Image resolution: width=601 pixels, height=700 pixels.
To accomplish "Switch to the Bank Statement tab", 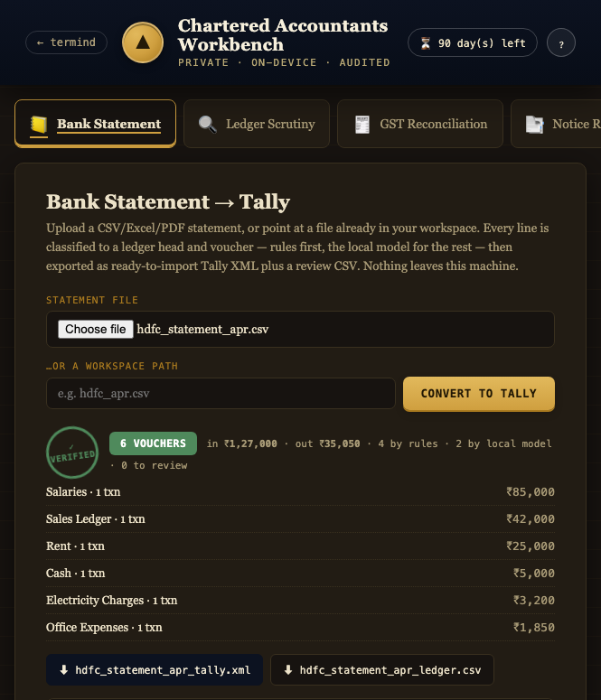I will (x=95, y=124).
